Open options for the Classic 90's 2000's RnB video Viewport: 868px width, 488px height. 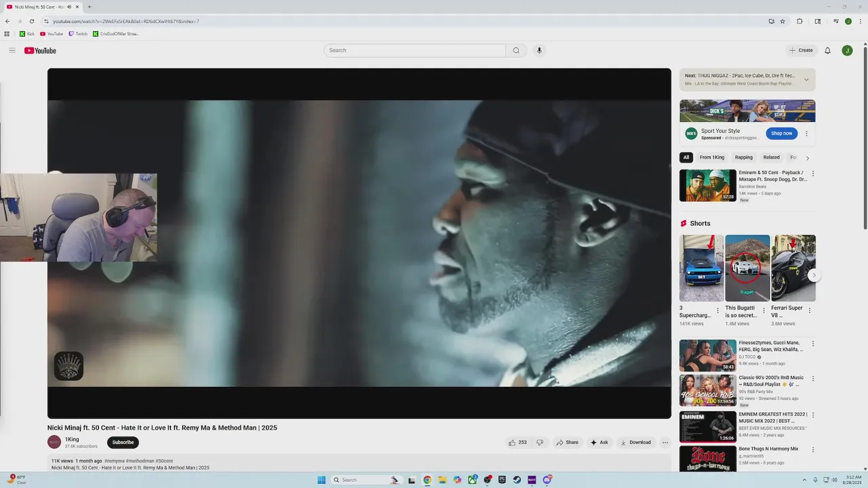tap(813, 378)
